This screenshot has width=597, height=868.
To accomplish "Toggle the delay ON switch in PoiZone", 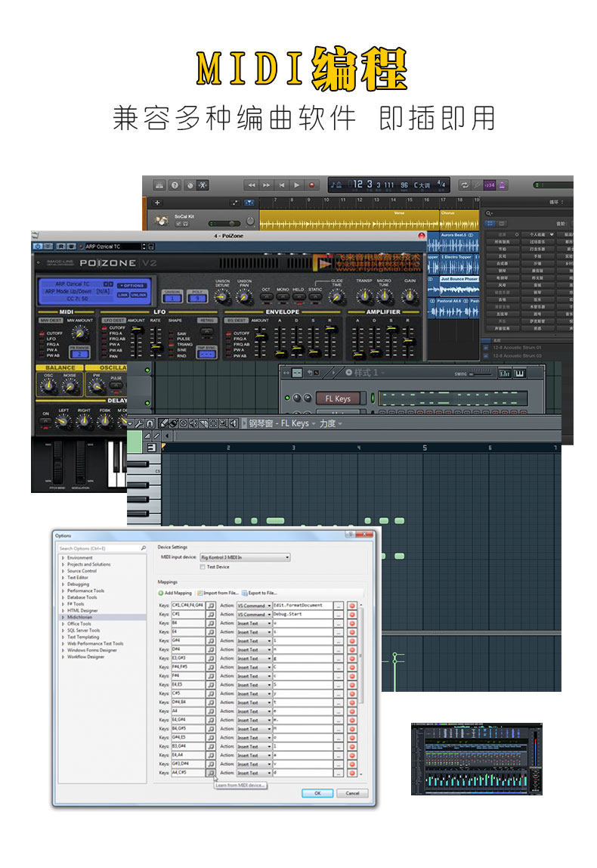I will click(x=46, y=421).
